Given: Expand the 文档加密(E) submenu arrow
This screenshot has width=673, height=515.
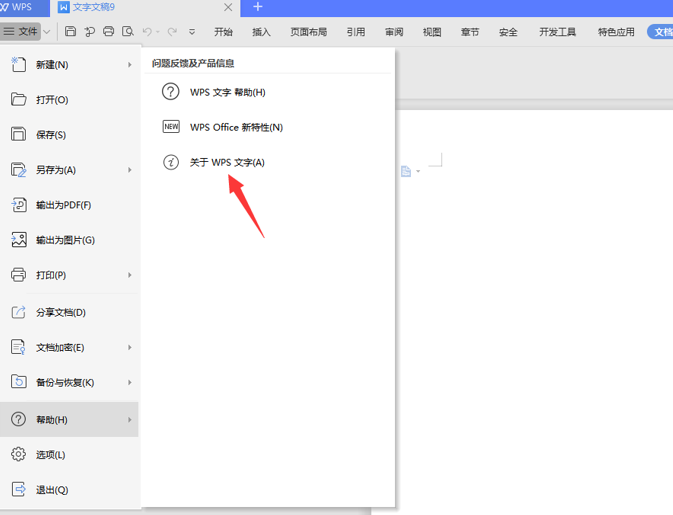Looking at the screenshot, I should [x=130, y=347].
